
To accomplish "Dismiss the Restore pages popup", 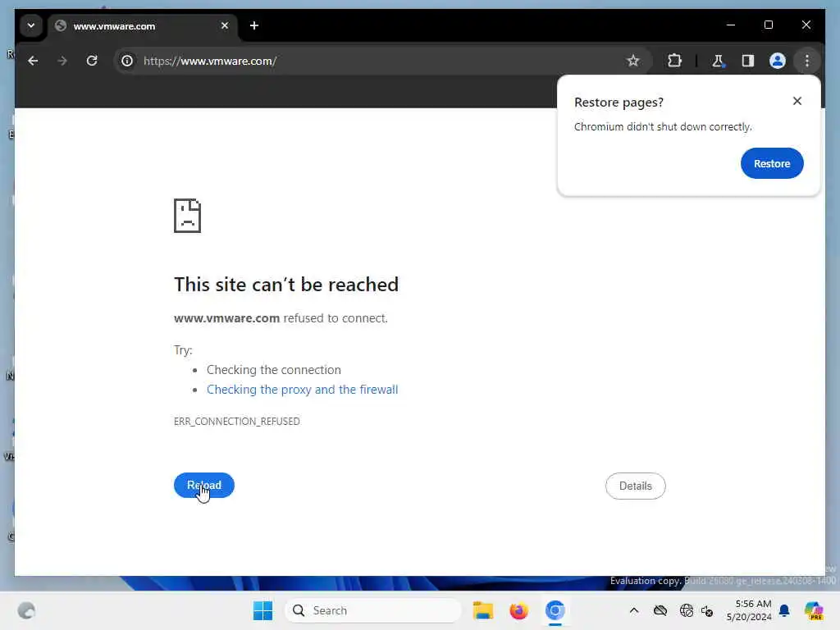I will point(797,101).
